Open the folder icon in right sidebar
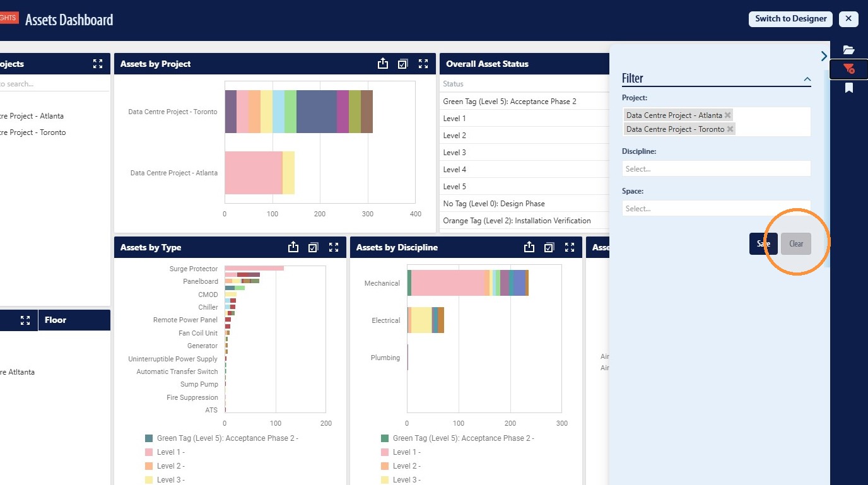Viewport: 868px width, 485px height. 848,50
